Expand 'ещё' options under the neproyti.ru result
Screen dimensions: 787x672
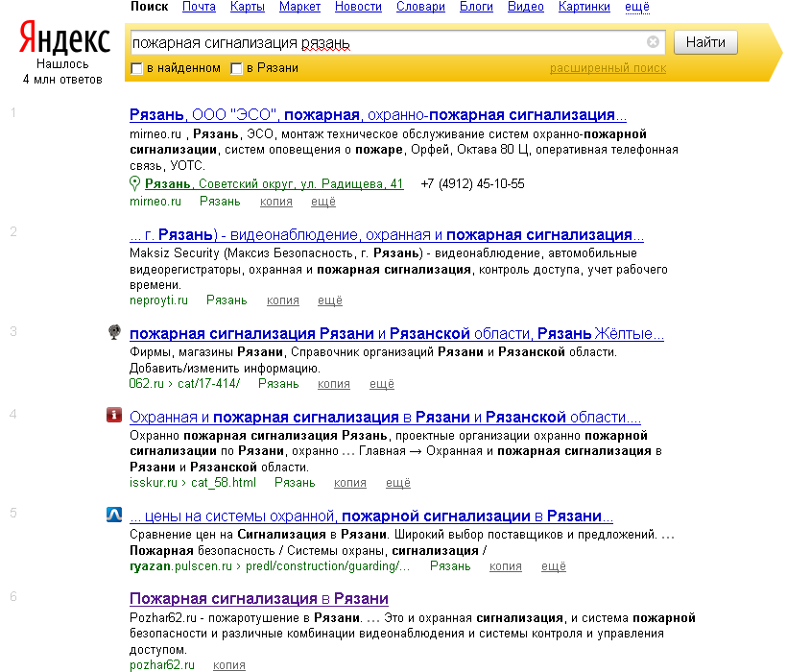coord(329,300)
